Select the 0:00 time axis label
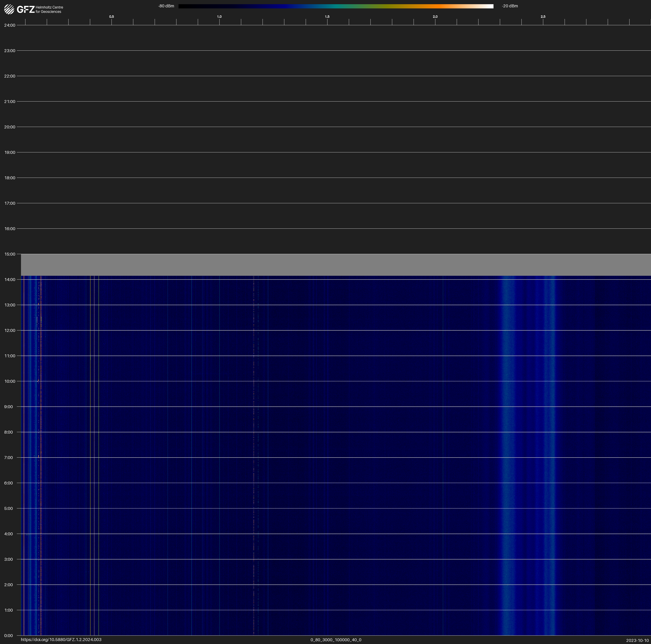This screenshot has width=651, height=644. pos(8,636)
